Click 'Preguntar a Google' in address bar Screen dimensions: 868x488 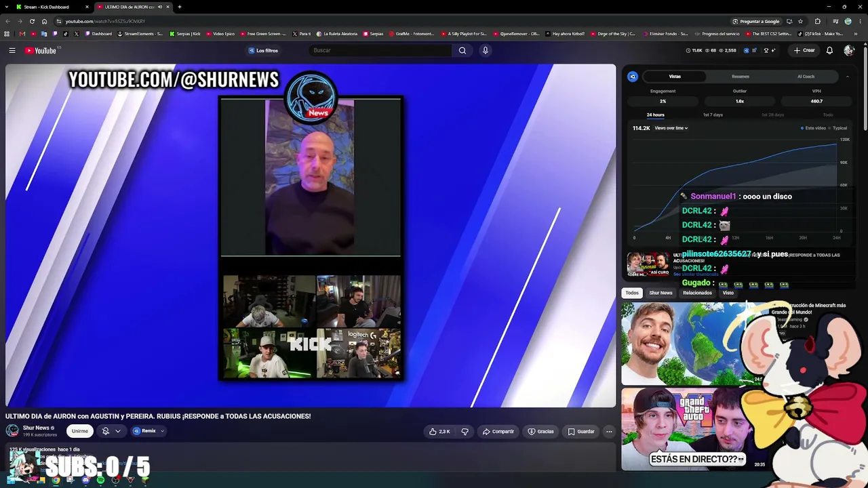(755, 21)
